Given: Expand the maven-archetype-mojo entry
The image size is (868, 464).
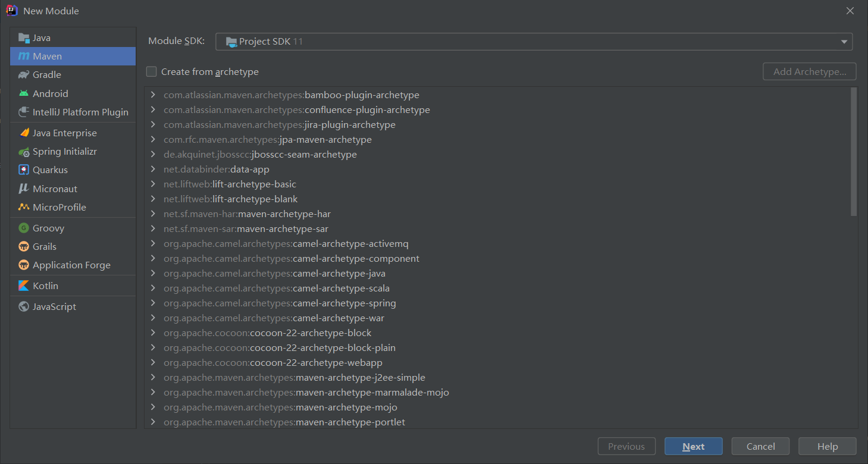Looking at the screenshot, I should point(153,407).
